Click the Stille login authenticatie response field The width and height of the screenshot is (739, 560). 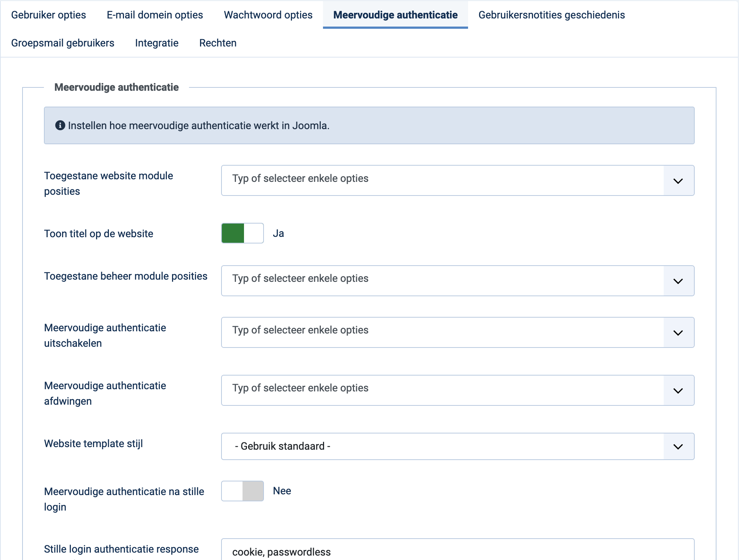click(458, 550)
